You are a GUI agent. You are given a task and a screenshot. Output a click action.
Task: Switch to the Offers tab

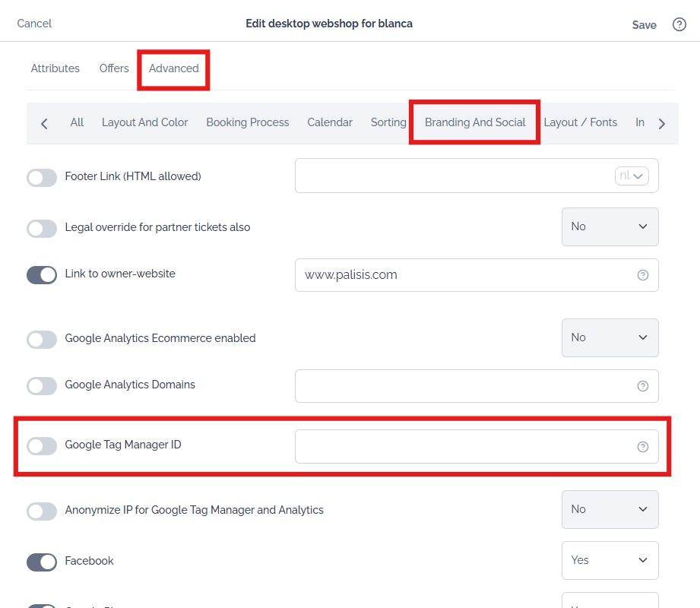(x=114, y=68)
